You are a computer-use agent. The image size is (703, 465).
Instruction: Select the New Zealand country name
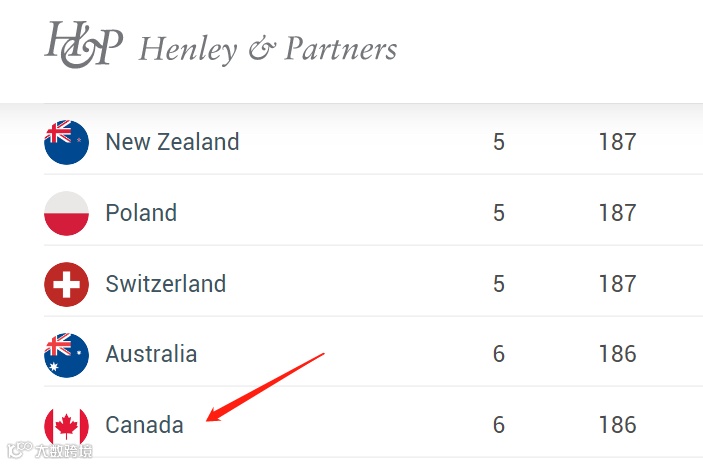click(173, 142)
